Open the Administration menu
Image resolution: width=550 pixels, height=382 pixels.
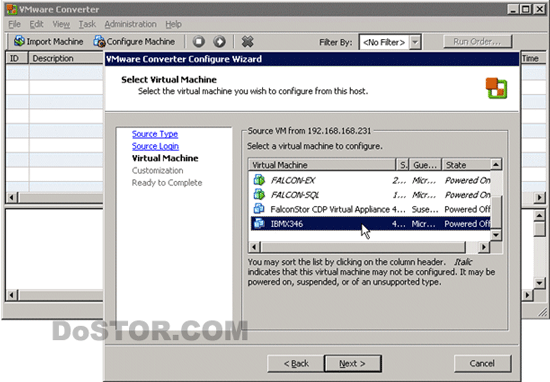click(x=130, y=24)
